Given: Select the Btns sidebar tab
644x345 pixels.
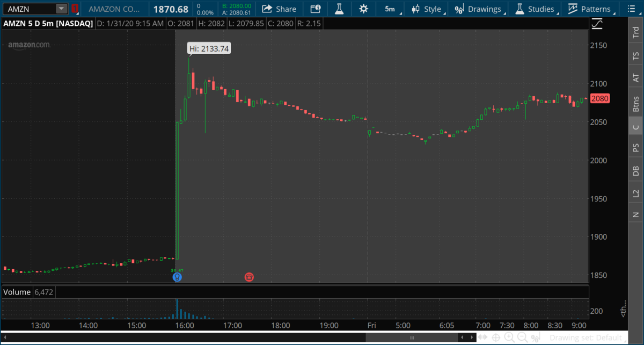Looking at the screenshot, I should click(x=636, y=103).
